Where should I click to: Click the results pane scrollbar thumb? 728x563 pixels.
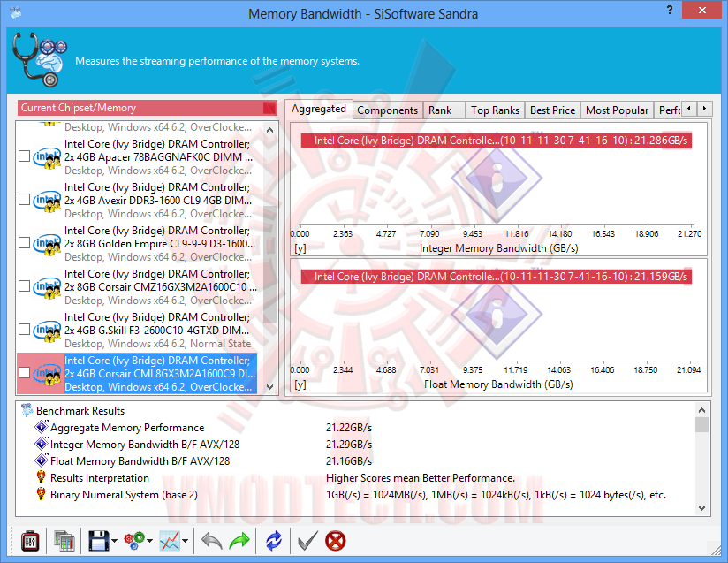701,425
